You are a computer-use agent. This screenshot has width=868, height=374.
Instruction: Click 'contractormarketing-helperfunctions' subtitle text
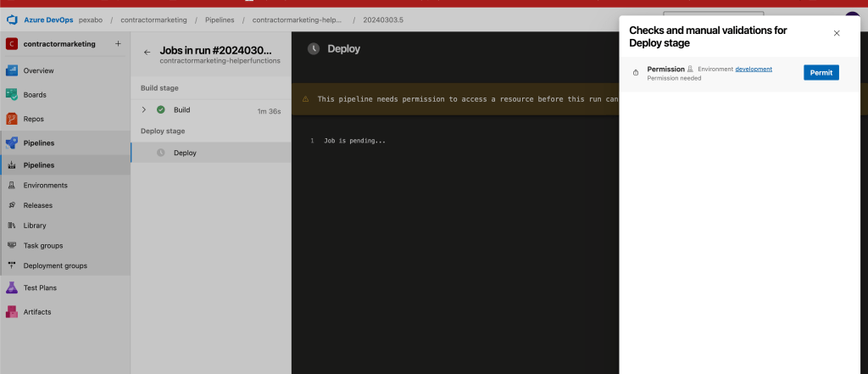pyautogui.click(x=220, y=61)
